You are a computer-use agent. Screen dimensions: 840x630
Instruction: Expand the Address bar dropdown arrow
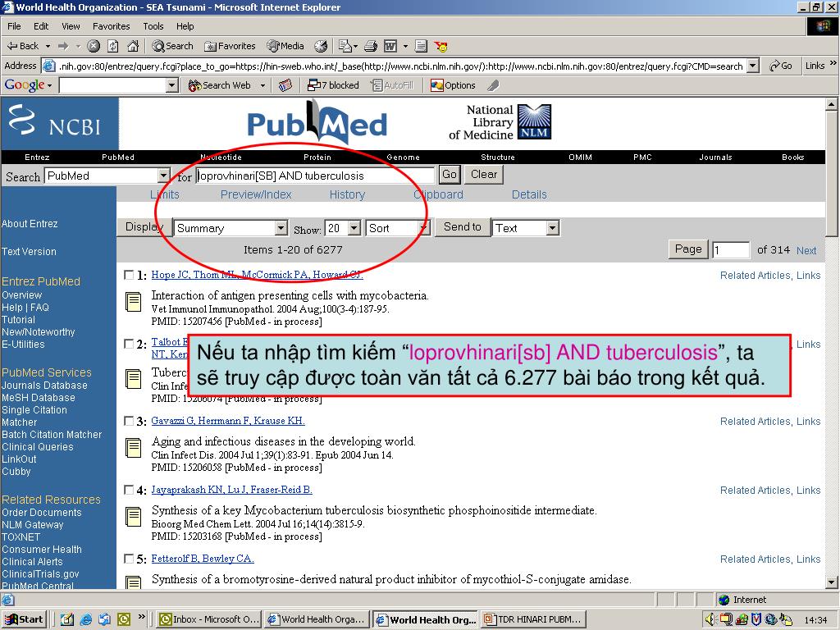[753, 66]
